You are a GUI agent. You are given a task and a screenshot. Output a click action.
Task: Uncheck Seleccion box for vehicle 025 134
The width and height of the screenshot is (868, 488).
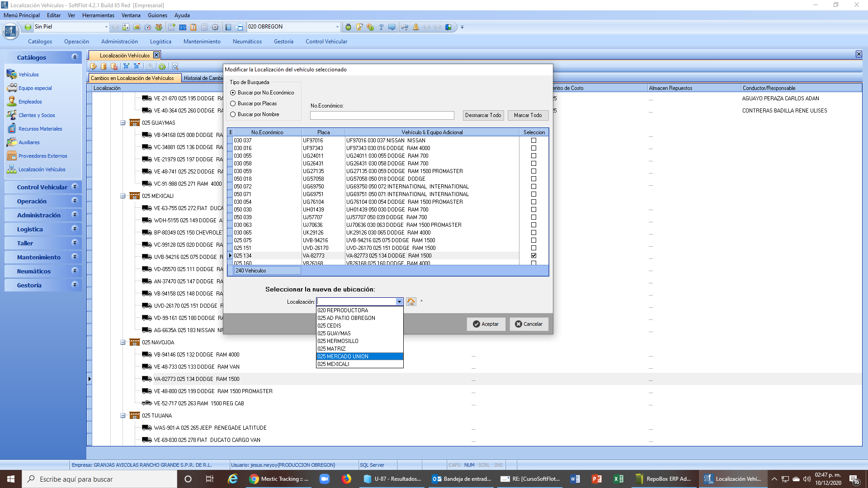point(533,256)
